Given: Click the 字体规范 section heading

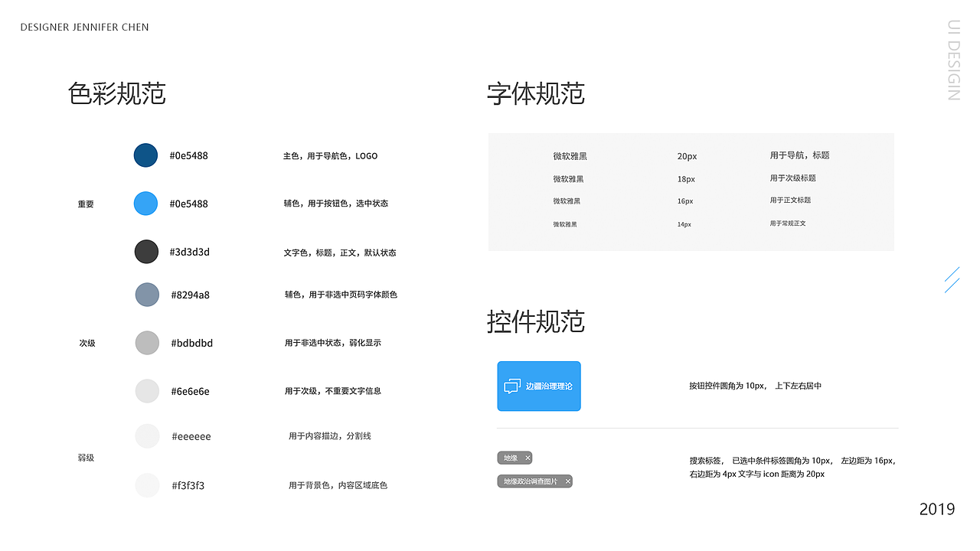Looking at the screenshot, I should [536, 95].
